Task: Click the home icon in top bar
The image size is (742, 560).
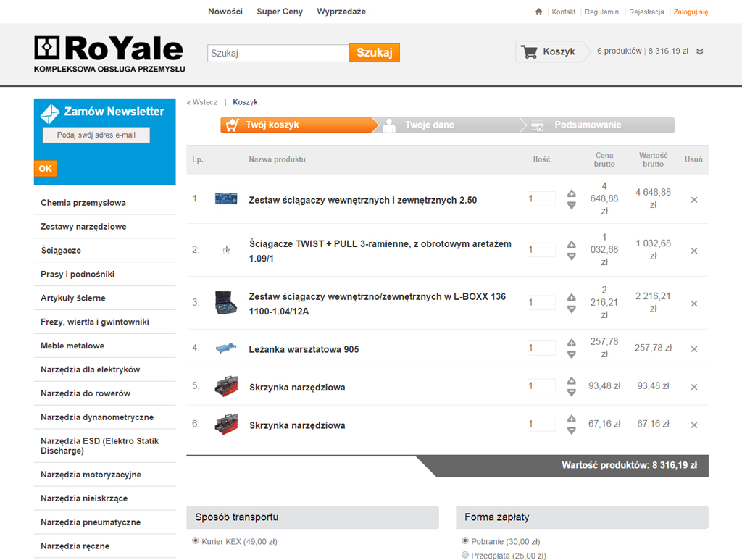Action: [538, 12]
